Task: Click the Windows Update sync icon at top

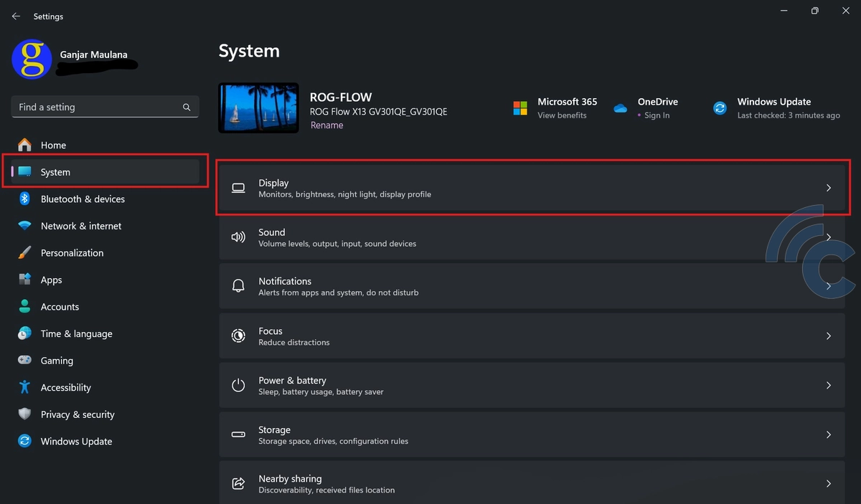Action: coord(720,108)
